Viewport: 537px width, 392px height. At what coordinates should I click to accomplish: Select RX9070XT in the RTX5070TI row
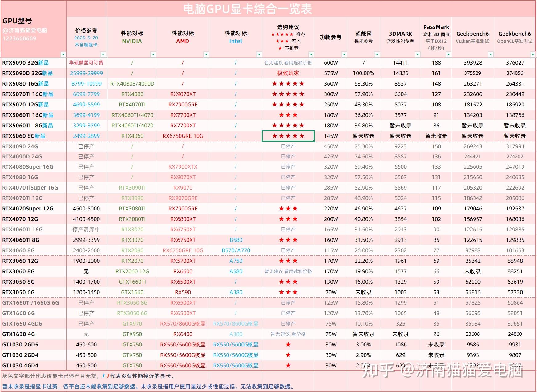coord(183,94)
